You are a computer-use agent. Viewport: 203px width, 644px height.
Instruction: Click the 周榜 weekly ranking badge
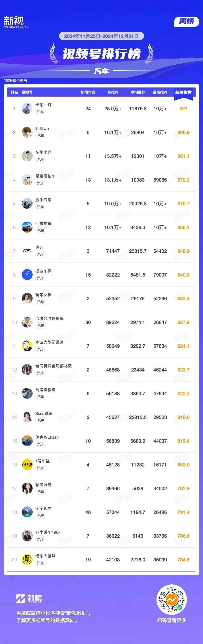(187, 21)
